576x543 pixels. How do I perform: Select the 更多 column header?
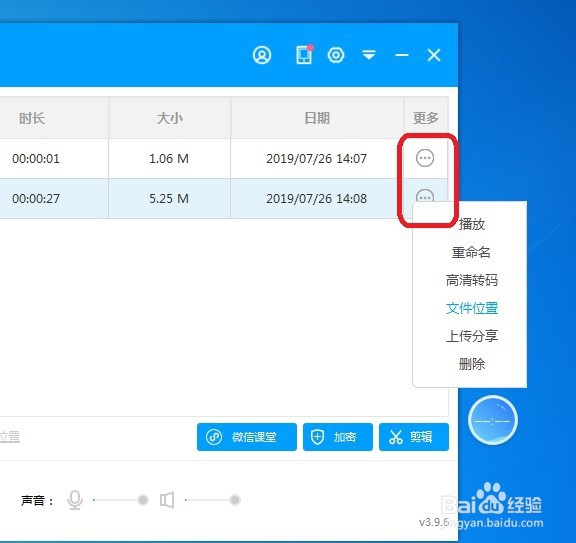[426, 118]
